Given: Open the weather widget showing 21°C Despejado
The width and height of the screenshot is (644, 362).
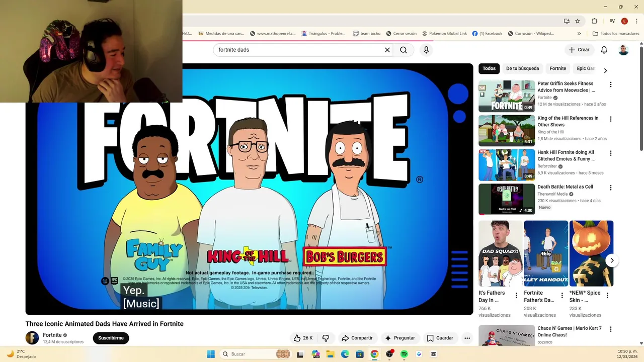Looking at the screenshot, I should tap(21, 354).
